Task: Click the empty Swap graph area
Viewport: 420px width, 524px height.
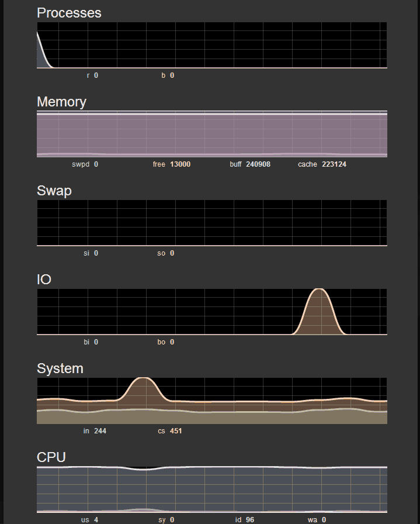Action: (x=211, y=223)
